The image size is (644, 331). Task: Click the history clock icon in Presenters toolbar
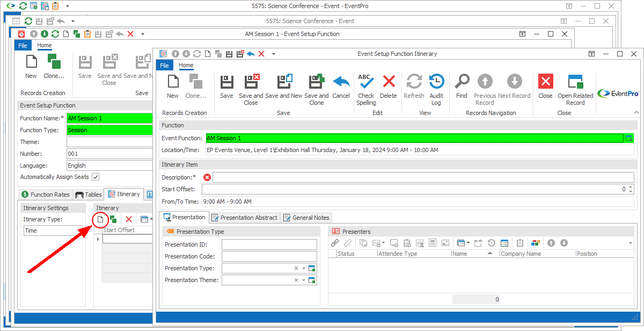click(x=491, y=243)
